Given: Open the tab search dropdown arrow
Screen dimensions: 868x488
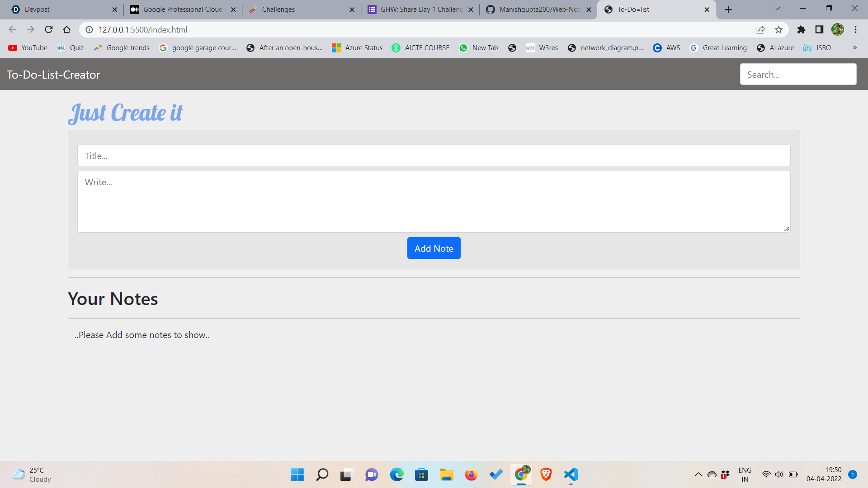Looking at the screenshot, I should click(x=777, y=9).
